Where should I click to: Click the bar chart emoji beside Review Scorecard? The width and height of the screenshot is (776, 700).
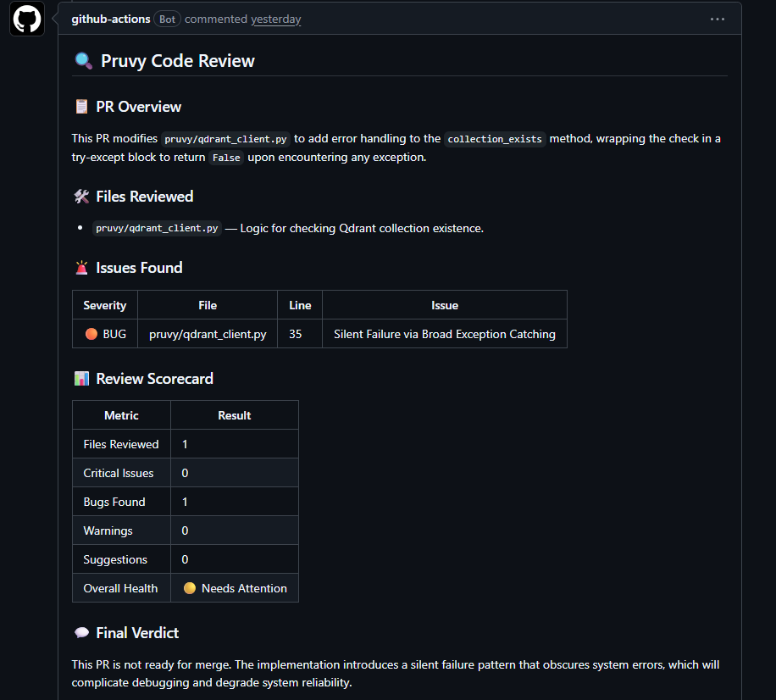point(81,379)
